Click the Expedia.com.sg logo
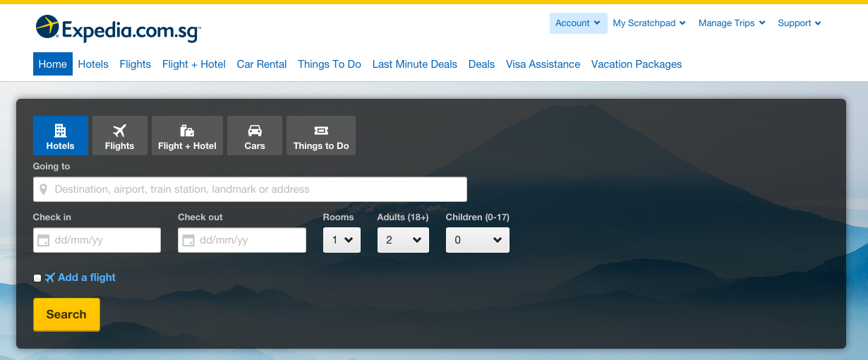The height and width of the screenshot is (360, 868). point(118,29)
